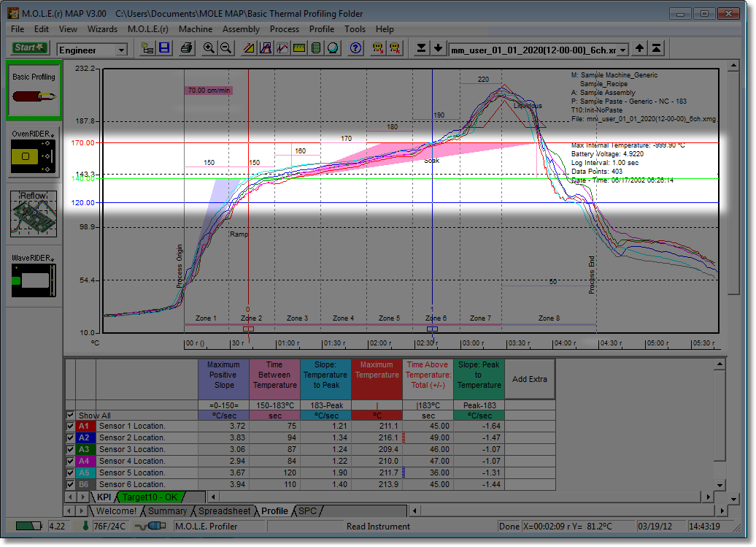Click the yellow ruler measurement icon
Viewport: 756px width, 547px height.
[x=299, y=48]
